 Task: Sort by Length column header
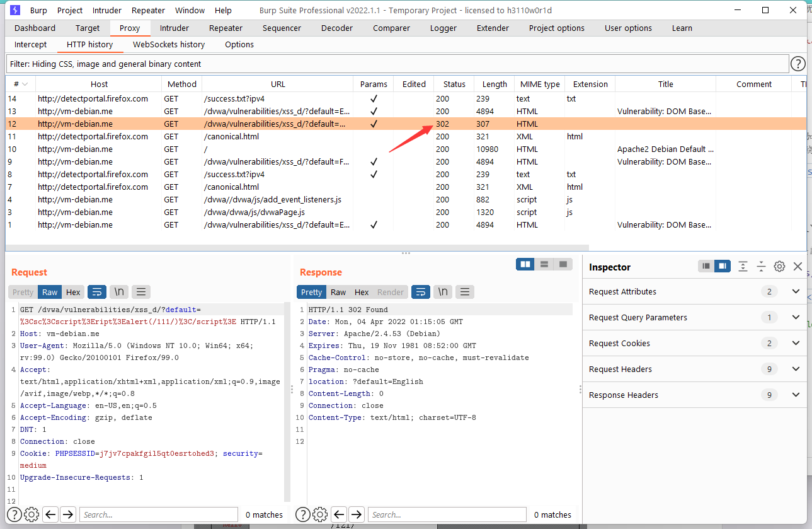(x=495, y=84)
